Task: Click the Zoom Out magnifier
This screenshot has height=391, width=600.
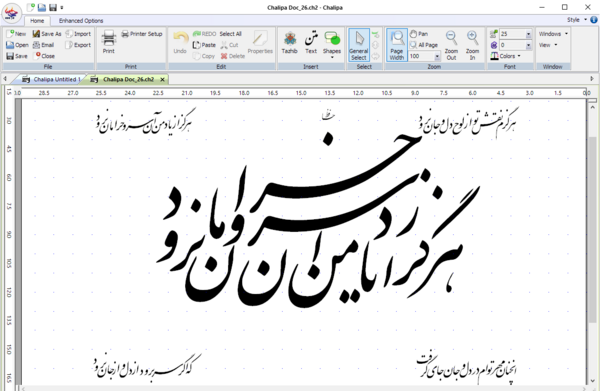Action: tap(452, 45)
